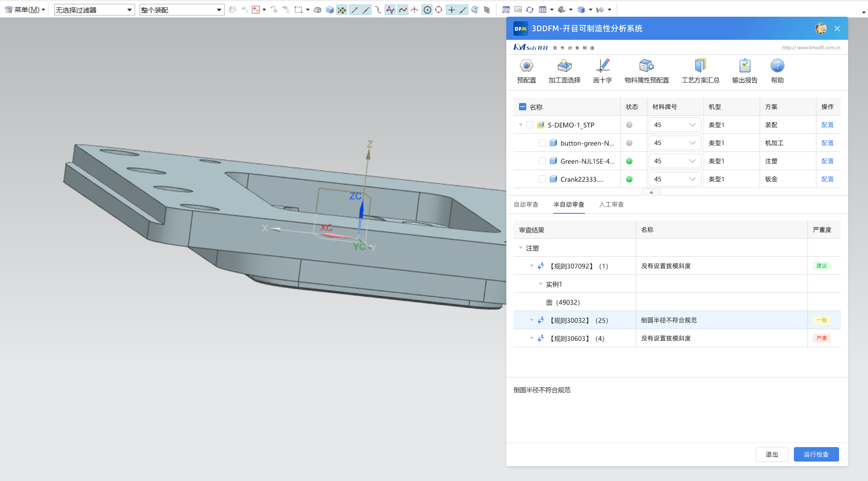Open the 菜单(M) menu
The width and height of the screenshot is (868, 481).
[25, 10]
